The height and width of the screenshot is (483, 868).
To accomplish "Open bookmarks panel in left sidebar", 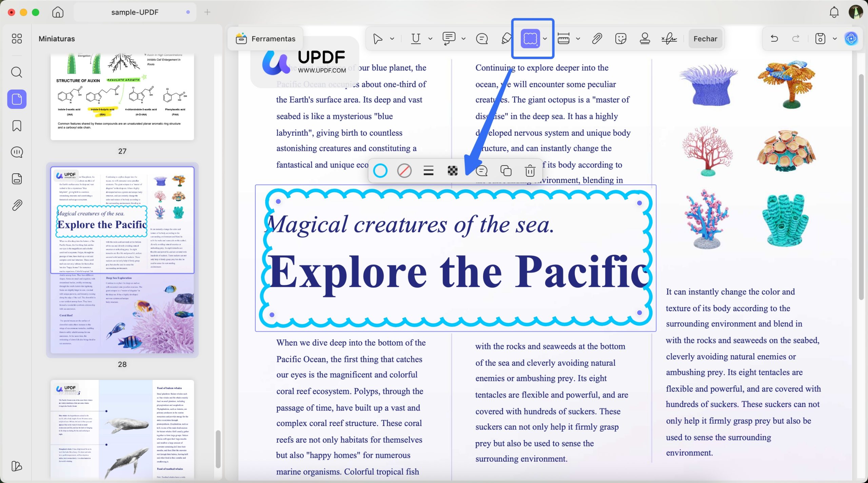I will point(17,126).
